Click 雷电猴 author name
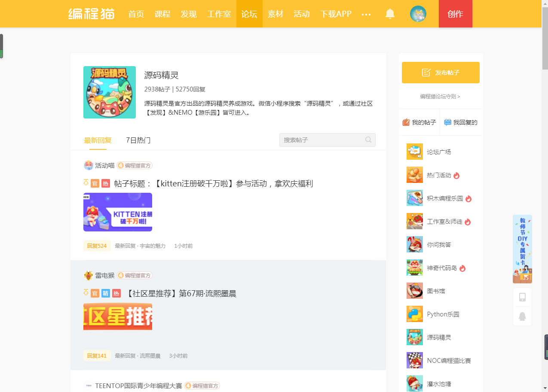This screenshot has height=392, width=548. 105,275
